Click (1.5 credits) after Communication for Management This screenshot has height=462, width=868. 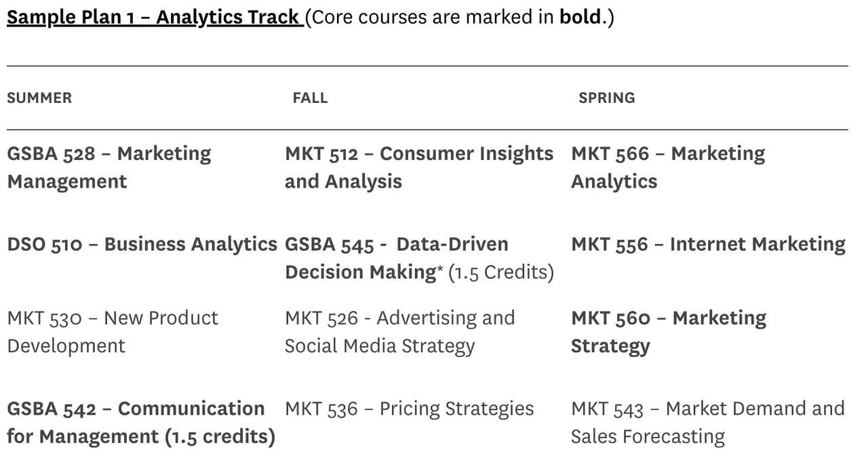click(220, 437)
